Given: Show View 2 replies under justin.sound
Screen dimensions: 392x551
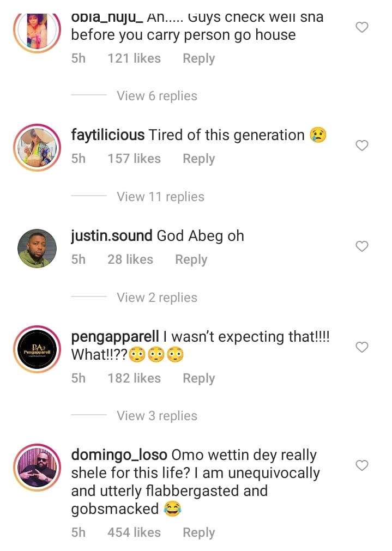Looking at the screenshot, I should (157, 298).
